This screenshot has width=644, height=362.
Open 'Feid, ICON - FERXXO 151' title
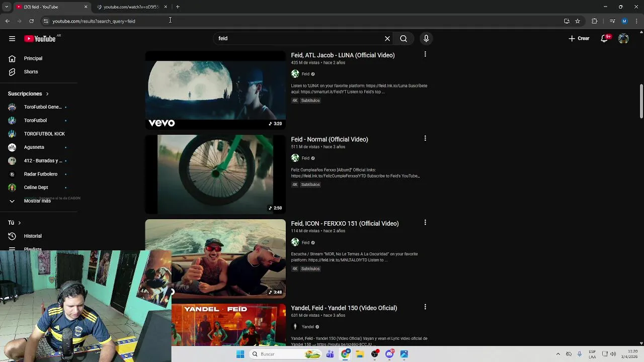(x=345, y=224)
